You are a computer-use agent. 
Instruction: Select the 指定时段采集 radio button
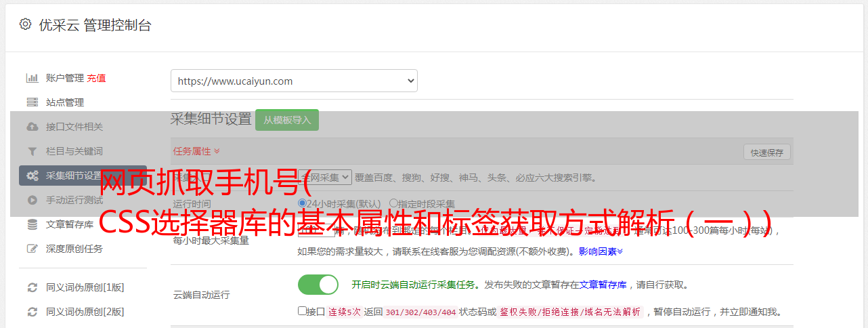(x=393, y=203)
